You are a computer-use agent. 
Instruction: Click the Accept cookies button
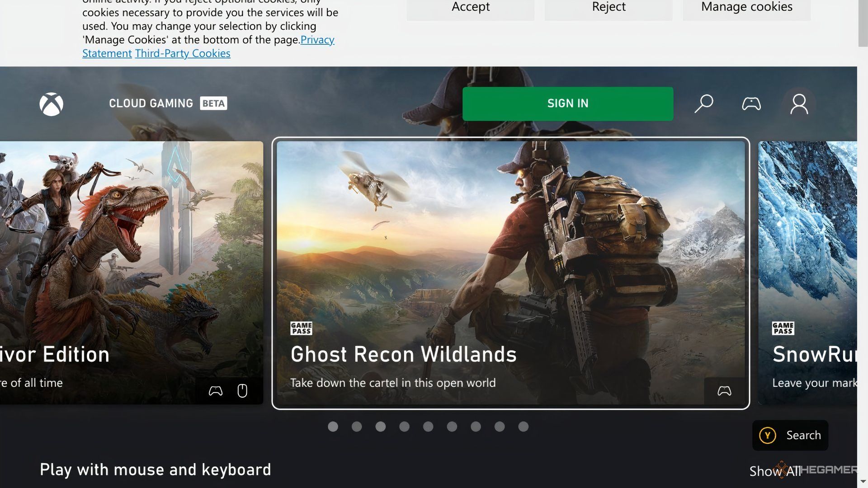point(470,7)
